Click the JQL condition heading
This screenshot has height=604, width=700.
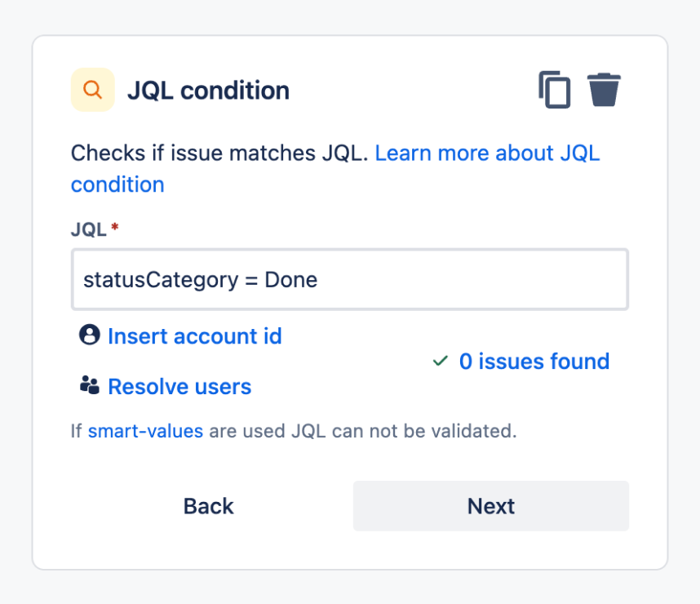click(x=209, y=91)
